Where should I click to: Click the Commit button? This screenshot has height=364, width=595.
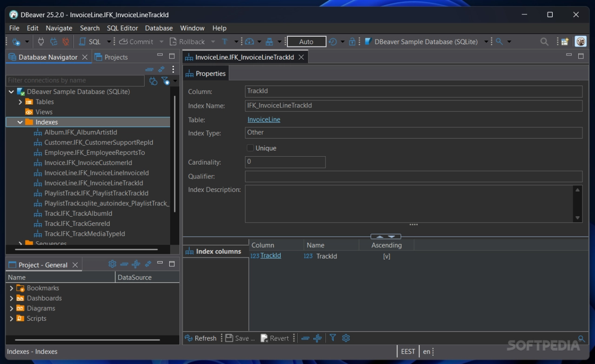[136, 42]
